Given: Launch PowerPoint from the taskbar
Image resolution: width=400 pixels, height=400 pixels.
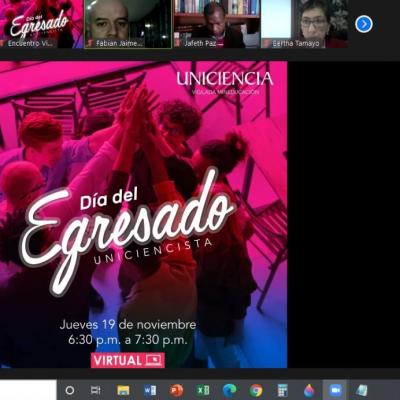Looking at the screenshot, I should coord(176,390).
